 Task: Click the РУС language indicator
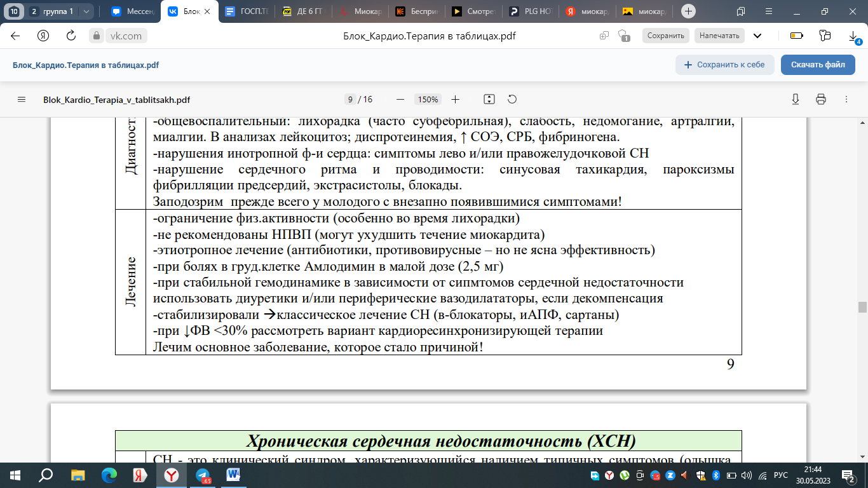(x=781, y=475)
